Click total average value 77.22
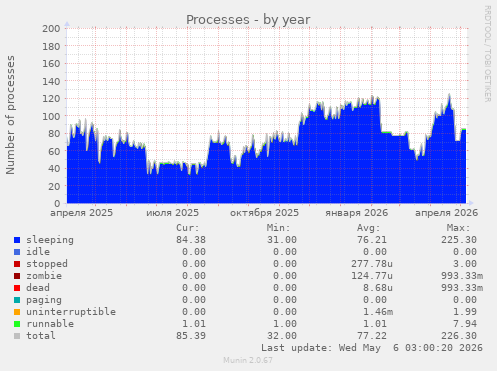The width and height of the screenshot is (497, 371). (372, 336)
